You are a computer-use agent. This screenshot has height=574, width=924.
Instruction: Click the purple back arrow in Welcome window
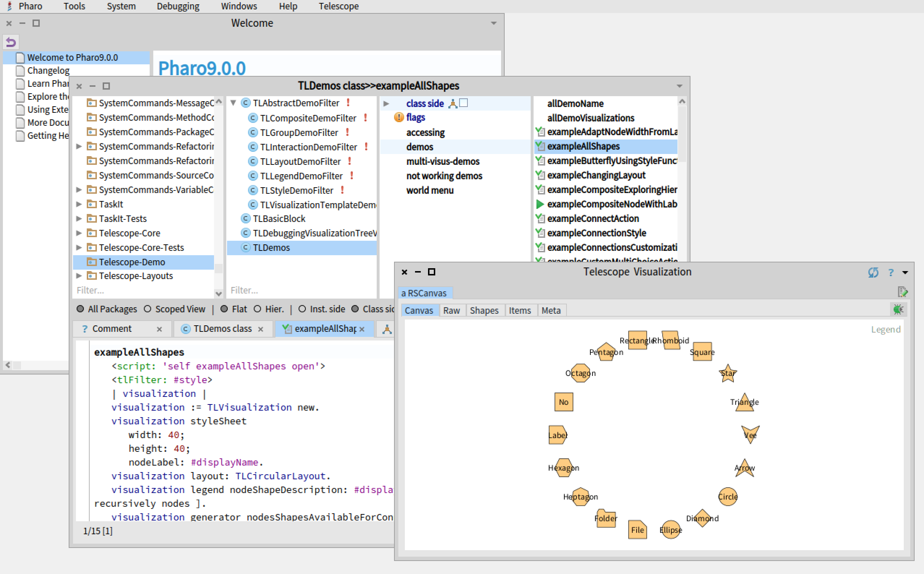[10, 42]
